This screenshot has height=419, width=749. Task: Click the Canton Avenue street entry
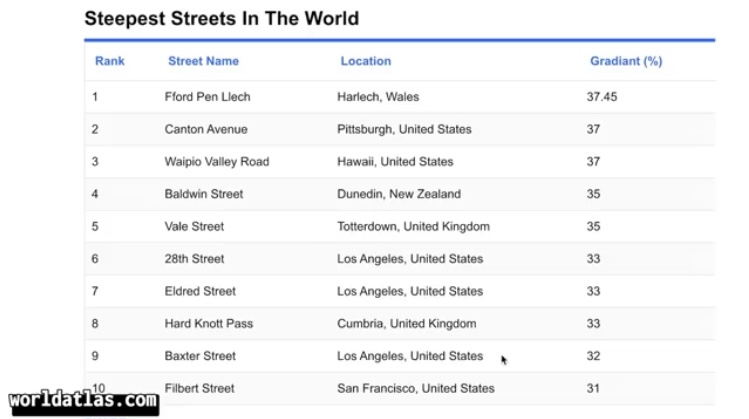pos(206,129)
